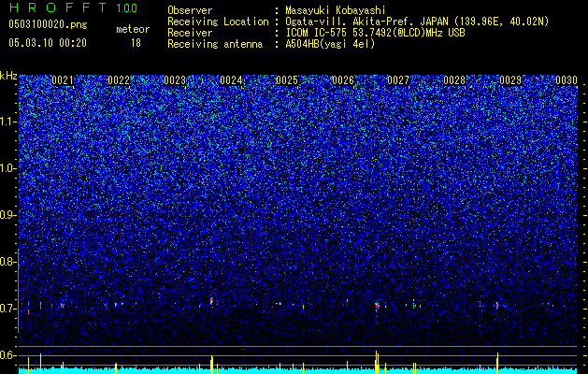The width and height of the screenshot is (588, 374).
Task: Click the 0030 time marker
Action: (566, 80)
